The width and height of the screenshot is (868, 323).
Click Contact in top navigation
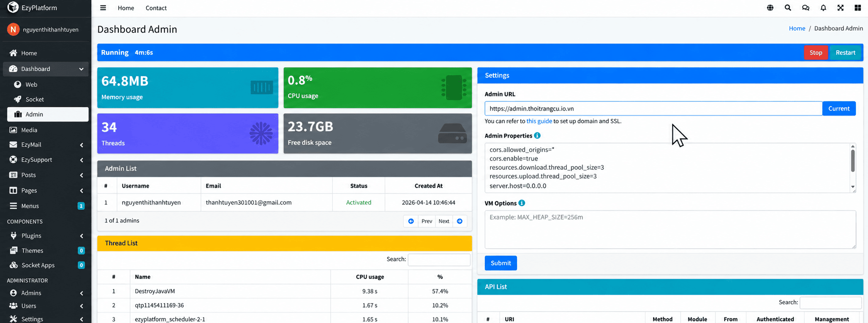pos(156,8)
